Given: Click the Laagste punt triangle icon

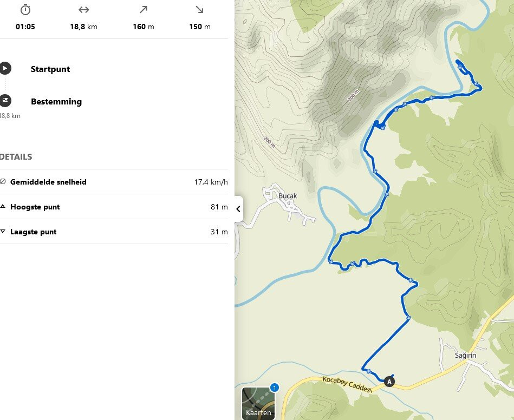Looking at the screenshot, I should [x=3, y=231].
